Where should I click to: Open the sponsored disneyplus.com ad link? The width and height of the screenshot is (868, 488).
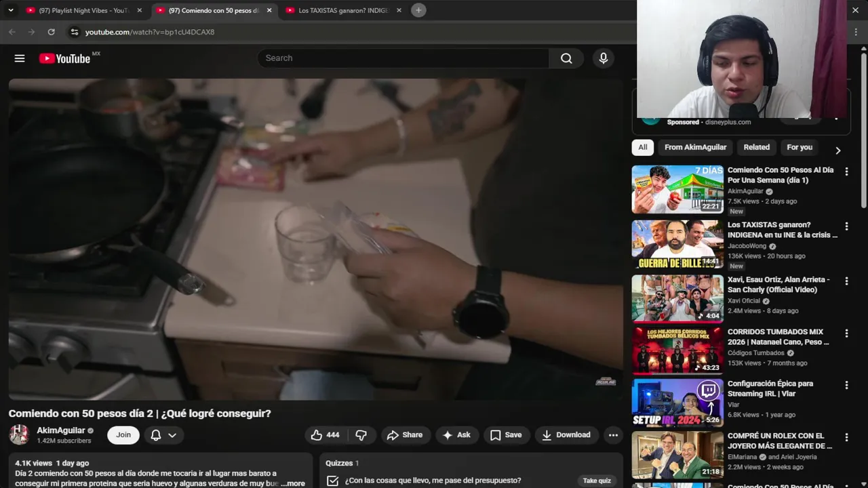tap(728, 122)
